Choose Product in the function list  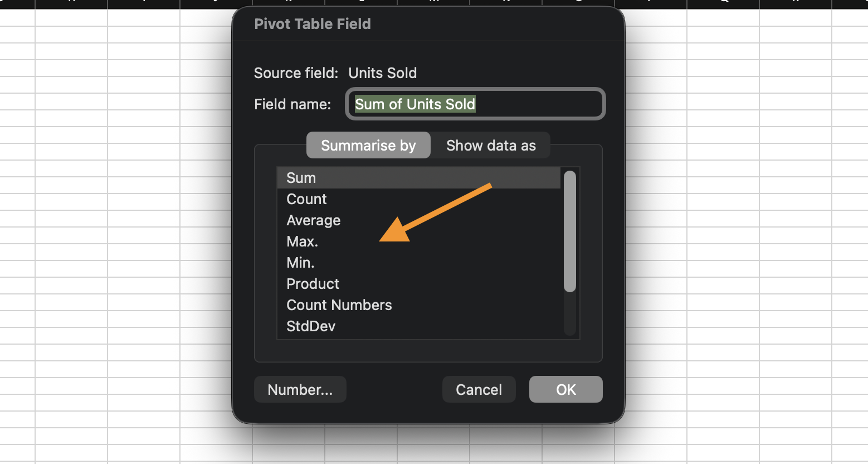[313, 284]
